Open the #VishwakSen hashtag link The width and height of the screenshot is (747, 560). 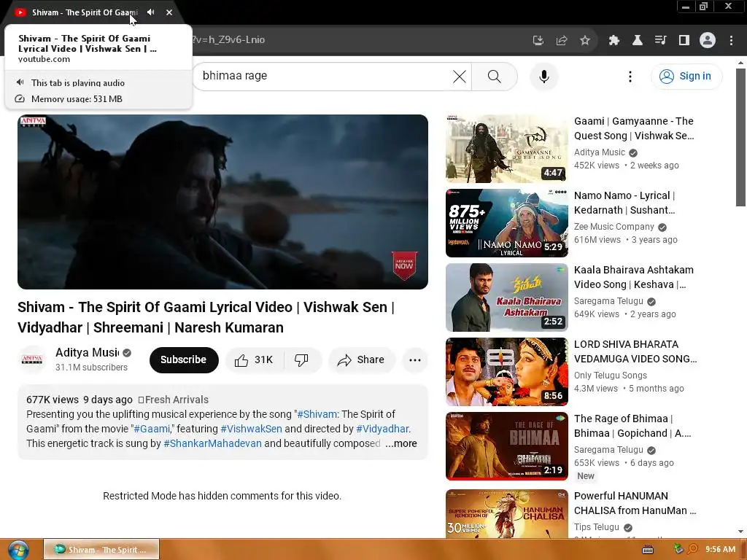coord(251,429)
